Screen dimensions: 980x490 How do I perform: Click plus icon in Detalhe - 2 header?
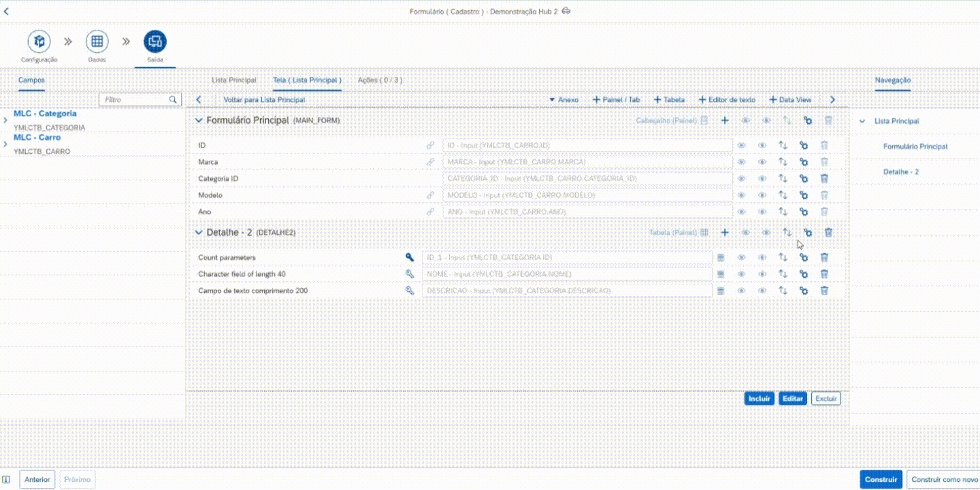(725, 233)
